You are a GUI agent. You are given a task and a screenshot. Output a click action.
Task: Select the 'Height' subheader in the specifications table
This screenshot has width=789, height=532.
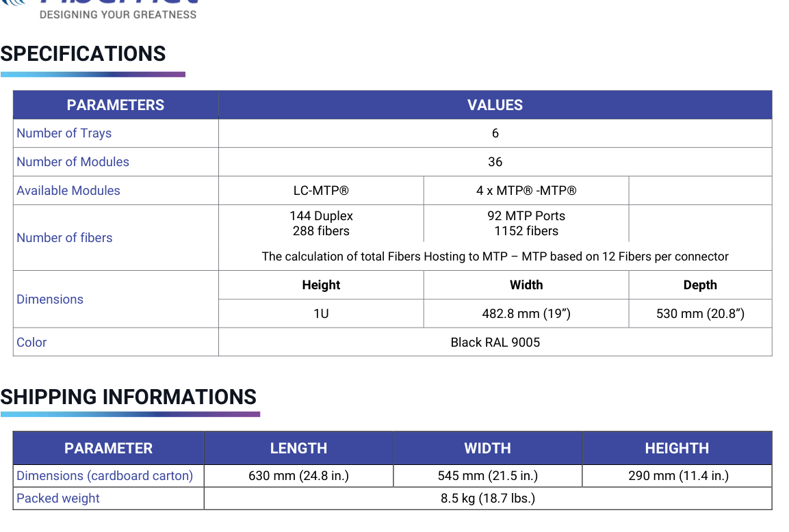(x=321, y=285)
